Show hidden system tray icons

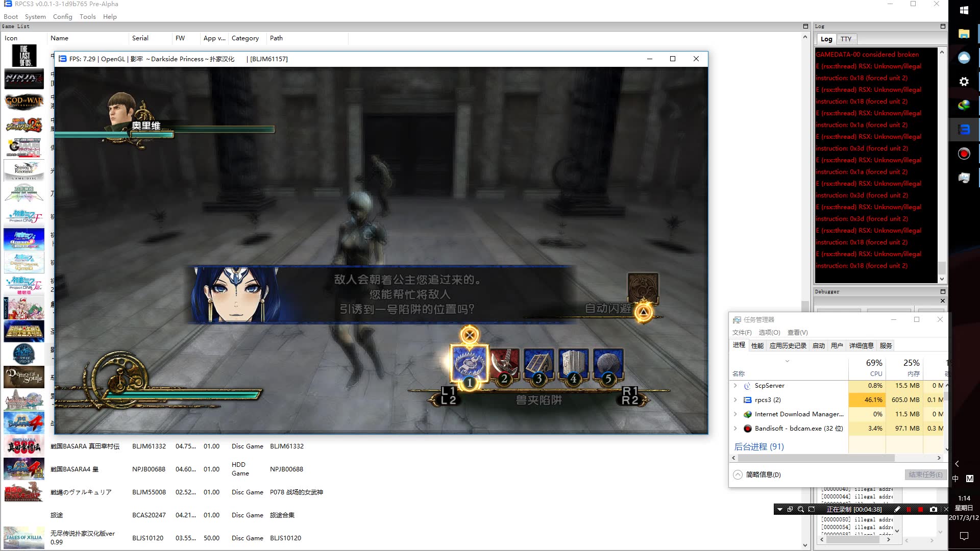tap(957, 464)
